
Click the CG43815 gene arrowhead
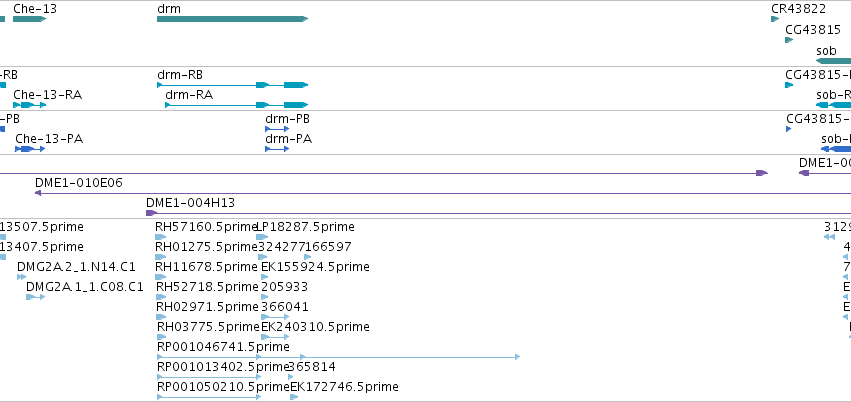pyautogui.click(x=789, y=40)
